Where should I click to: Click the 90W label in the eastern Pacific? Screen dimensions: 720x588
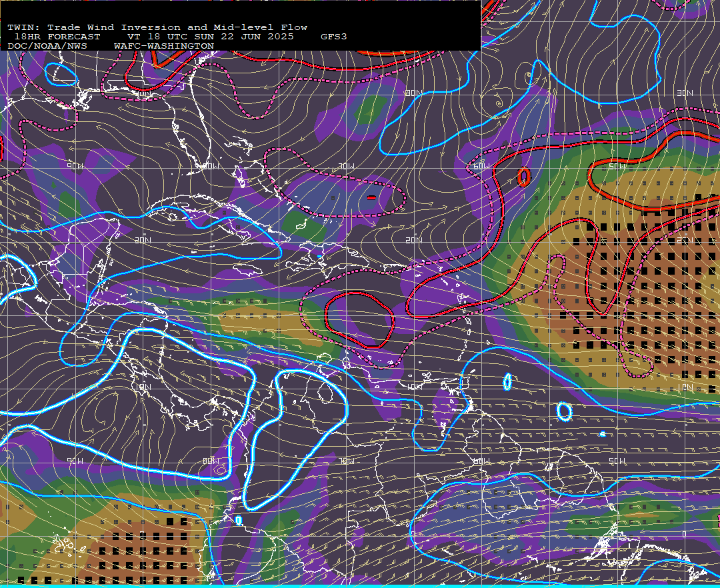pos(75,461)
